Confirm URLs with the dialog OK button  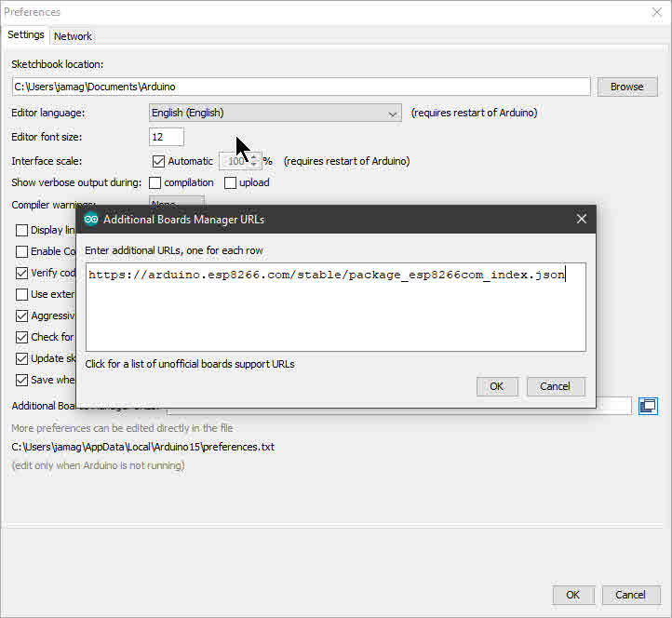click(497, 386)
